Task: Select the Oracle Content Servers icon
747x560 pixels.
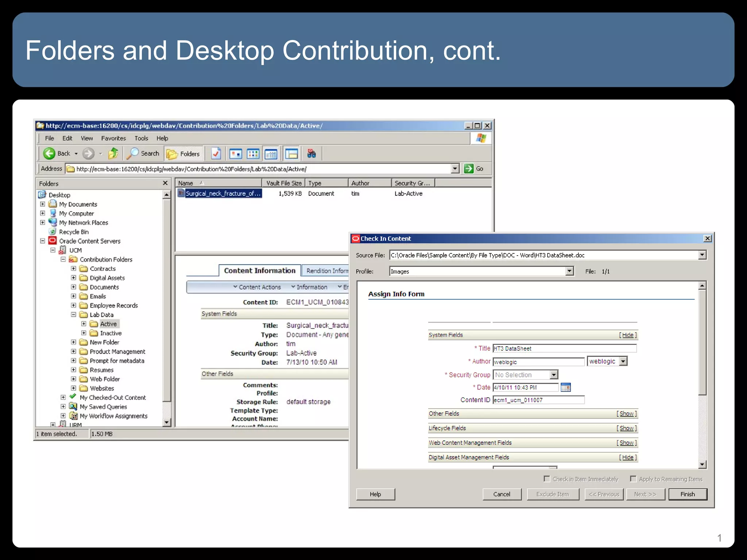Action: tap(53, 241)
